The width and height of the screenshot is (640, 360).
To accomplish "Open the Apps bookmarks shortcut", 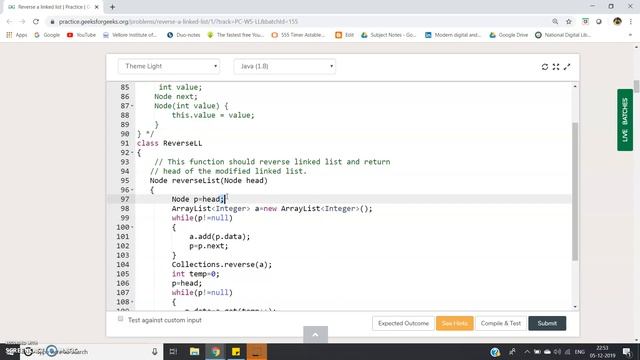I will pos(16,35).
